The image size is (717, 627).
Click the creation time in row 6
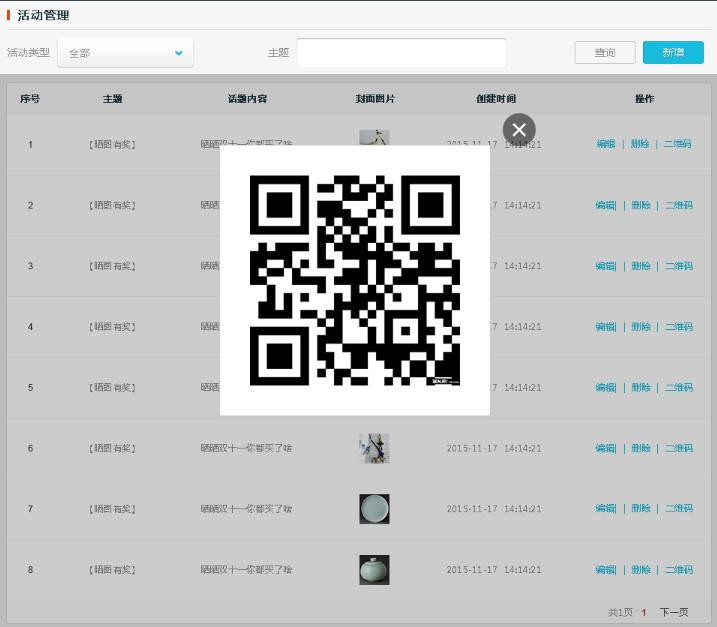point(494,448)
